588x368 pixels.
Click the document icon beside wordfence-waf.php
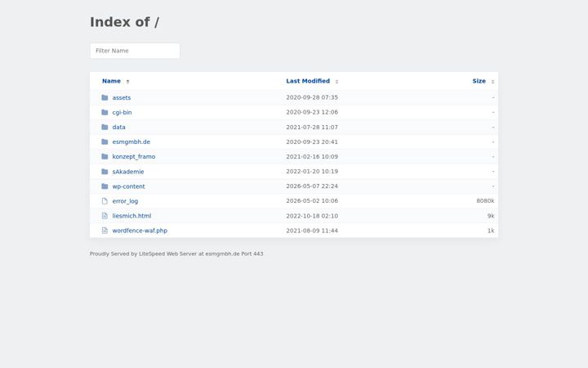tap(105, 231)
